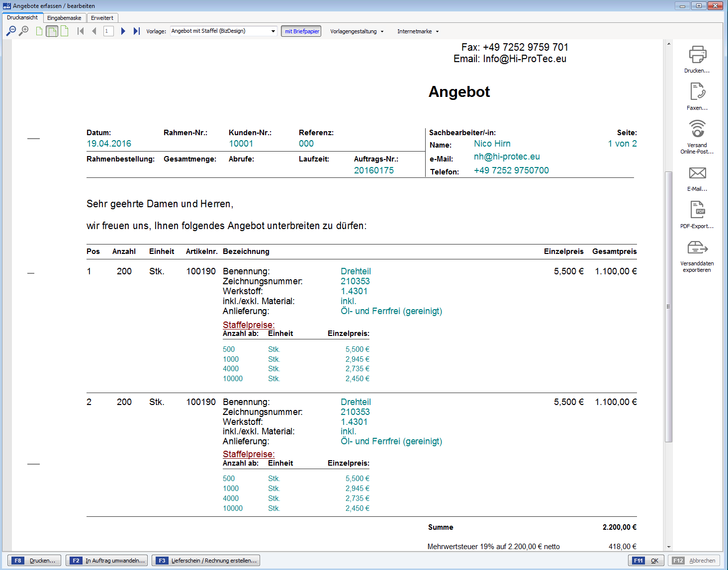Screen dimensions: 728x570
Task: Select the single-page view icon
Action: [39, 31]
